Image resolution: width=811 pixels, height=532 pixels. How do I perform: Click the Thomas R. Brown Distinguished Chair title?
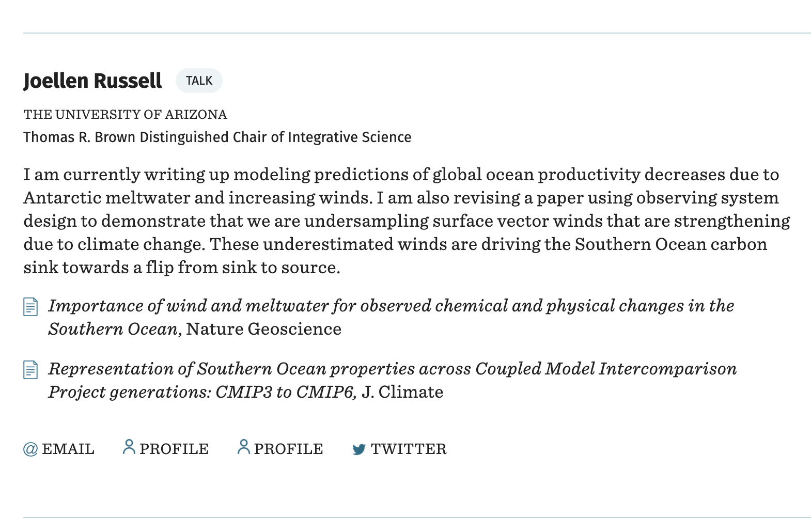point(217,137)
